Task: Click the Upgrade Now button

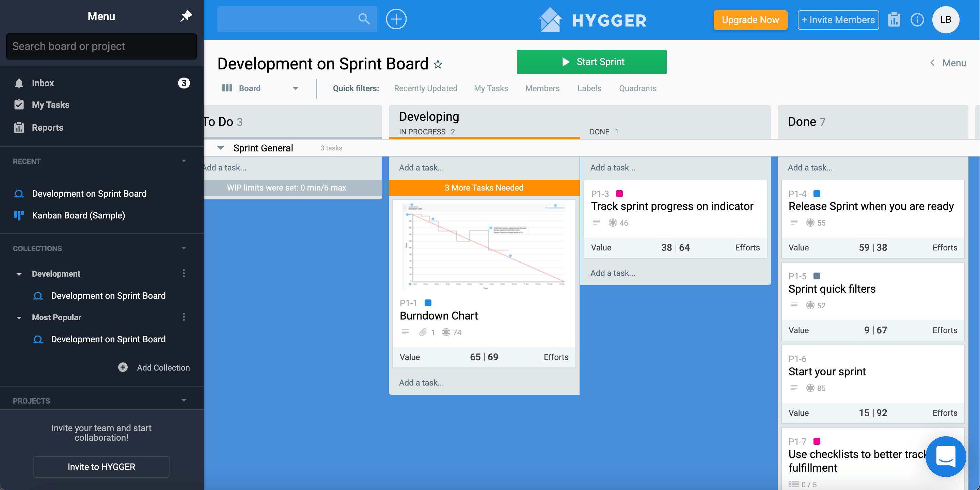Action: click(750, 20)
